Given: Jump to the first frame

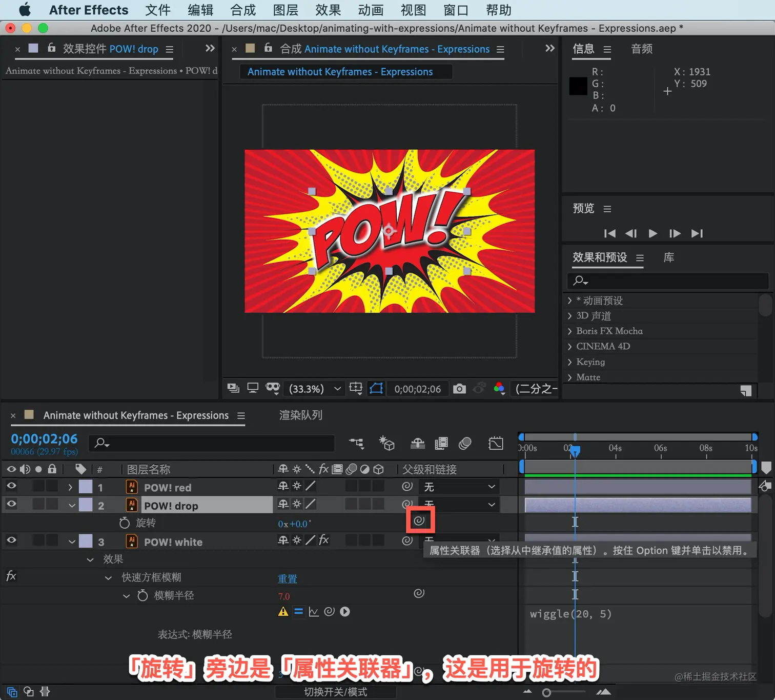Looking at the screenshot, I should tap(610, 233).
